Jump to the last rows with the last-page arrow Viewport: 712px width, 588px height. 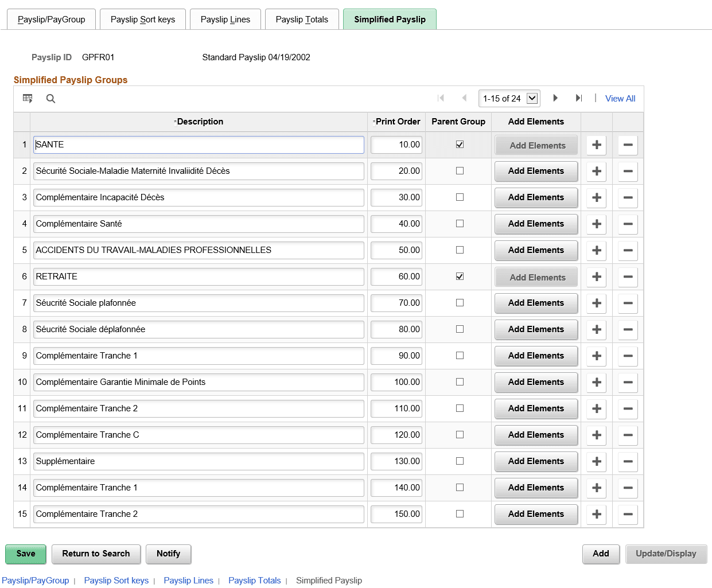coord(579,98)
